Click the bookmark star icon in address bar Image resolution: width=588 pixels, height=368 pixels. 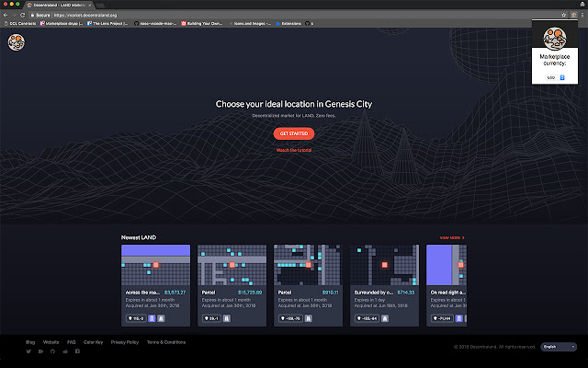[563, 15]
